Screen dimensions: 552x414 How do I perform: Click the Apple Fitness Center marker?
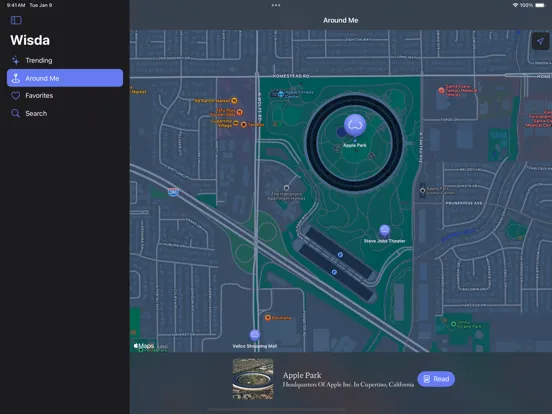281,94
